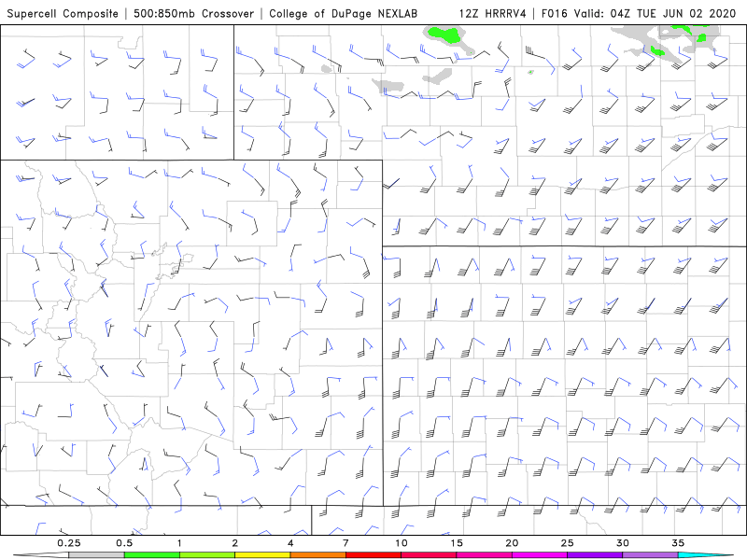Click the '0.25' legend value
Screen dimensions: 747x560
69,543
